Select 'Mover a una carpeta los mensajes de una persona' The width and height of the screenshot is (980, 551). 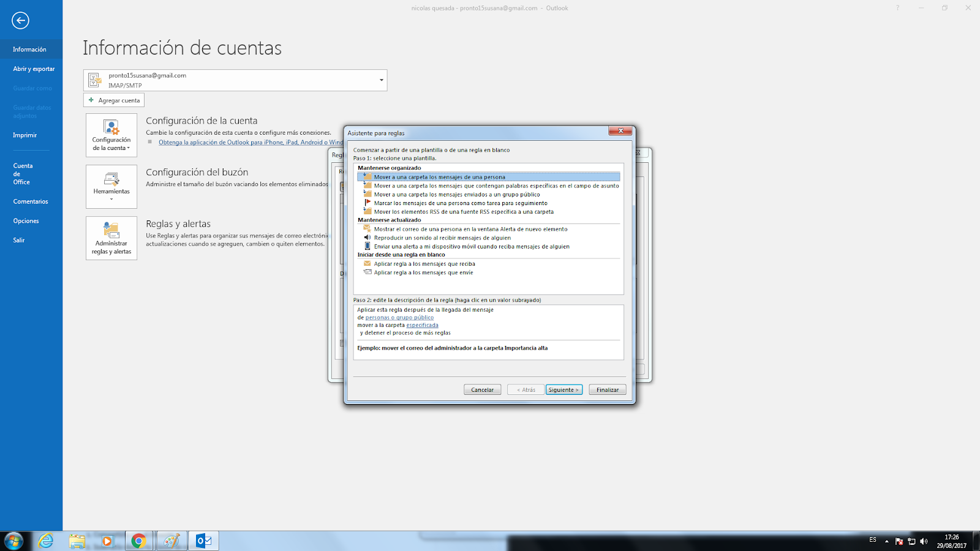pos(488,176)
